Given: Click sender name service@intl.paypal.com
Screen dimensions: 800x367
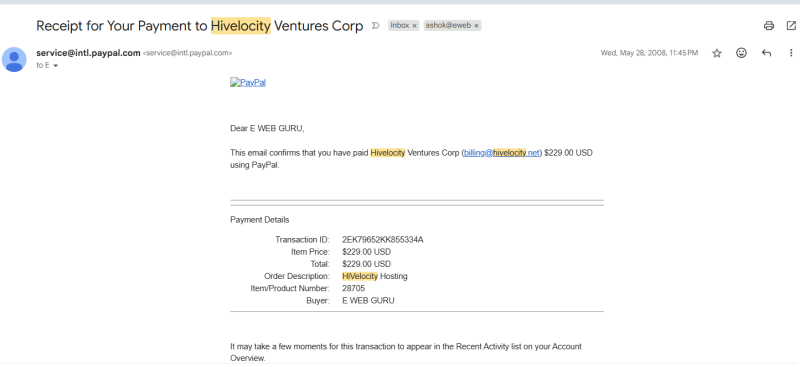Looking at the screenshot, I should [x=88, y=53].
